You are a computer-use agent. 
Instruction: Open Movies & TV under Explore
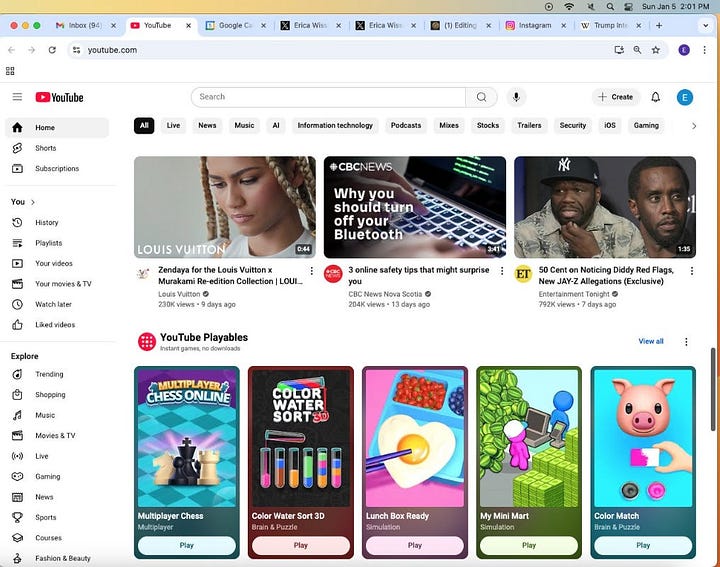pyautogui.click(x=57, y=435)
